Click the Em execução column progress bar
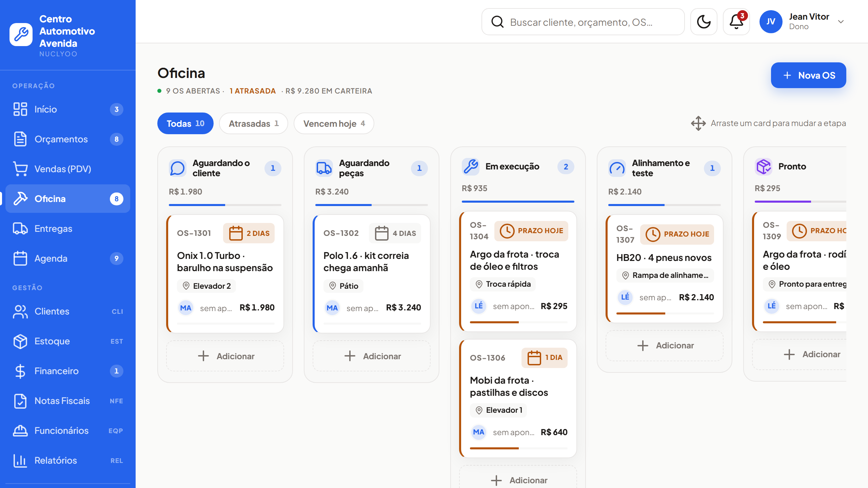This screenshot has width=868, height=488. (x=518, y=202)
